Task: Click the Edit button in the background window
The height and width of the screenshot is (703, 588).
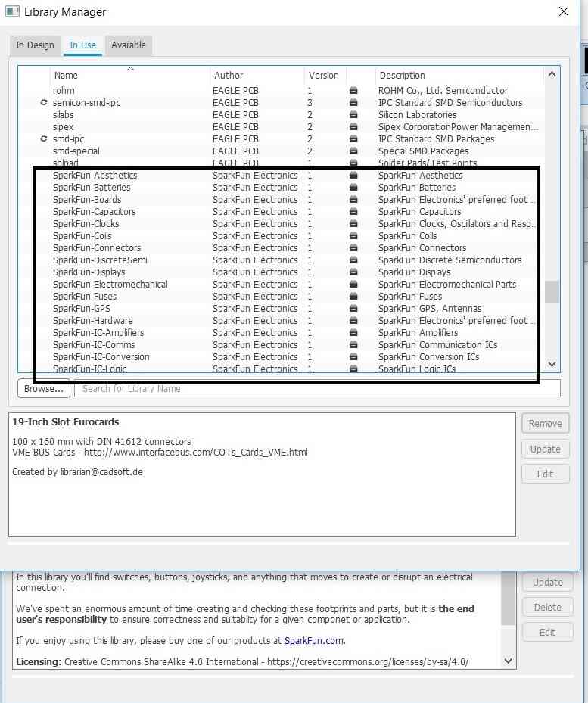Action: tap(548, 632)
